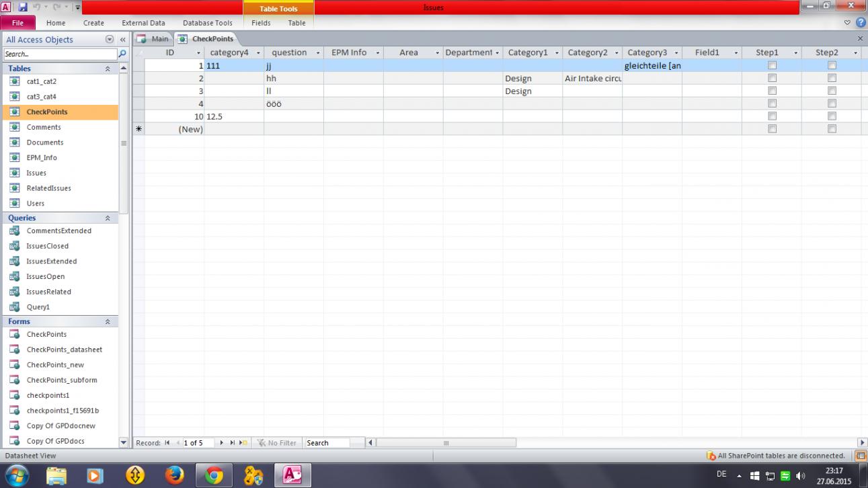This screenshot has width=868, height=488.
Task: Collapse the Forms group
Action: pos(108,322)
